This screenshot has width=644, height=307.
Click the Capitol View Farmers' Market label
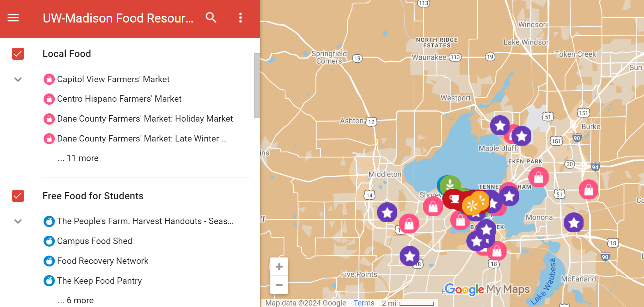click(x=113, y=79)
